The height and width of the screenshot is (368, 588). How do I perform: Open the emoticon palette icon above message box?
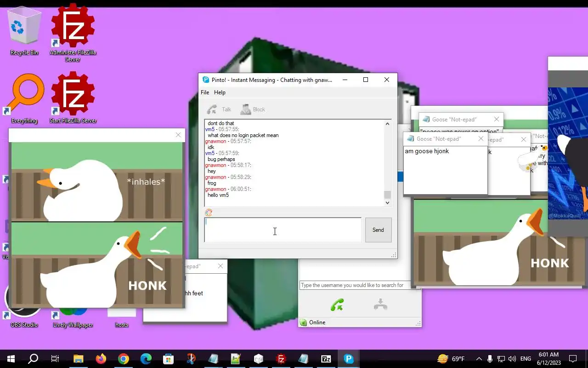pyautogui.click(x=209, y=213)
